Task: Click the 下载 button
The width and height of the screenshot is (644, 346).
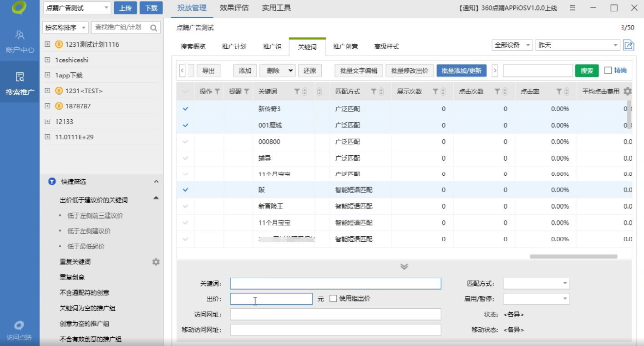Action: 151,8
